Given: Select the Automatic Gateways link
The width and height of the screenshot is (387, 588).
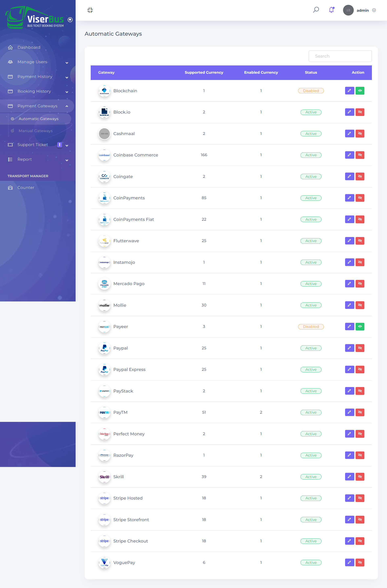Looking at the screenshot, I should click(38, 119).
